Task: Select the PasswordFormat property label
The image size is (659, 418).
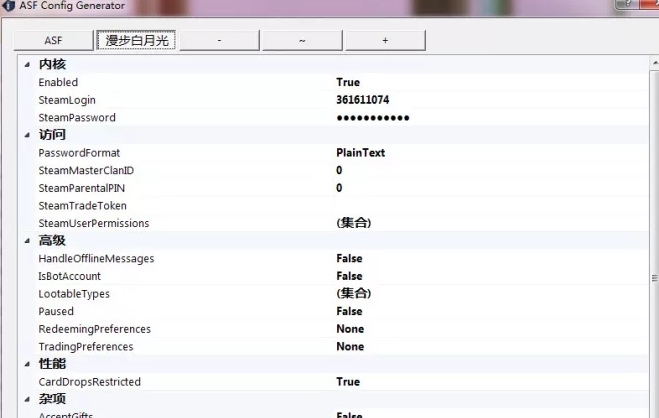Action: point(79,153)
